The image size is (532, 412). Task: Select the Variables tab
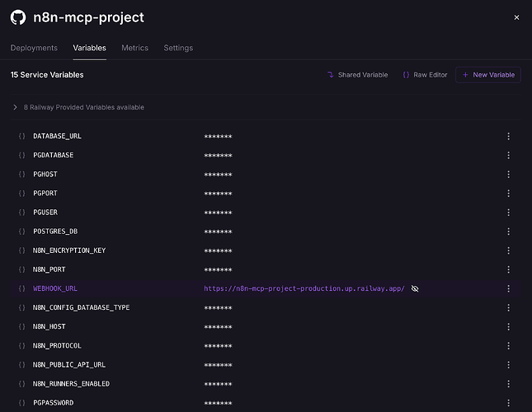[x=90, y=48]
